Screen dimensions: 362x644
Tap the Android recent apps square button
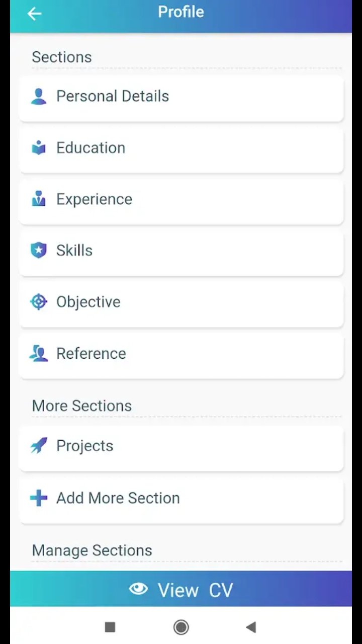pyautogui.click(x=110, y=627)
